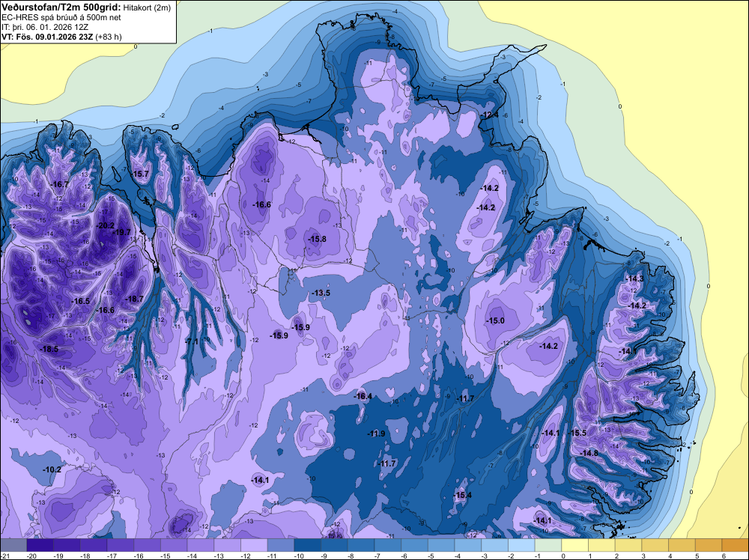Screen dimensions: 749x560
Task: Click the -11.9 temperature label
Action: click(x=377, y=433)
